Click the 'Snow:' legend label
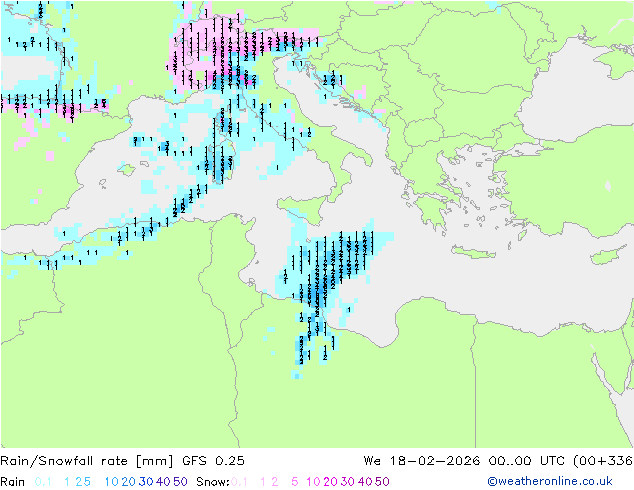 point(213,482)
